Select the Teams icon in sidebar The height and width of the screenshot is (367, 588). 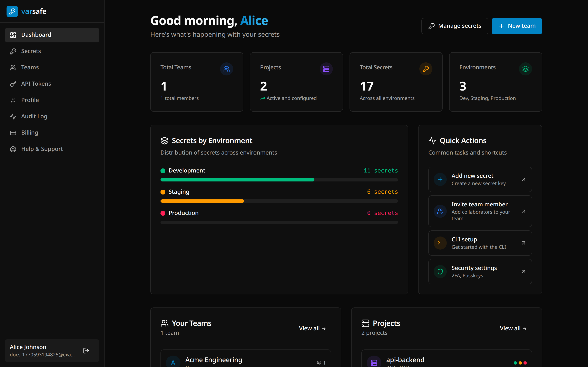click(13, 67)
